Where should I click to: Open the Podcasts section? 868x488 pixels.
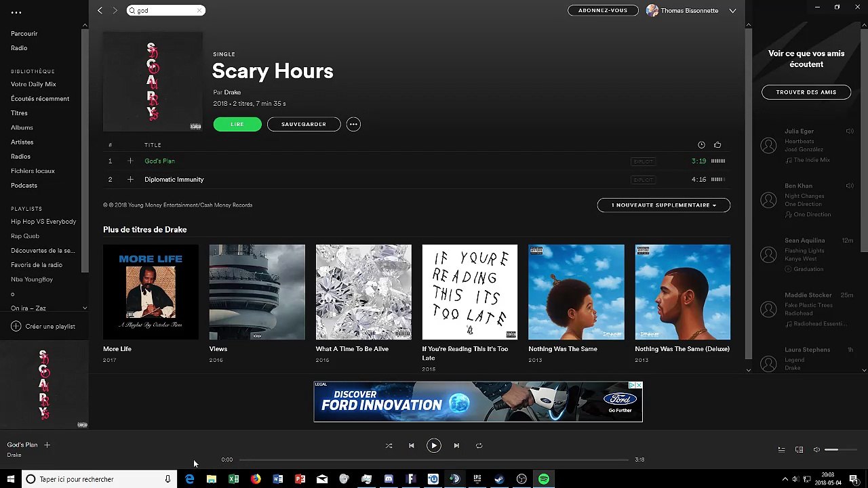pos(24,185)
